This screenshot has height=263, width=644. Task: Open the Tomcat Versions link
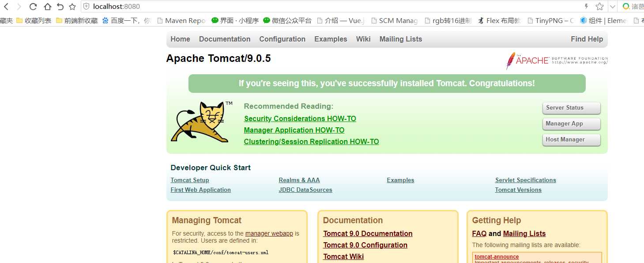pyautogui.click(x=518, y=190)
